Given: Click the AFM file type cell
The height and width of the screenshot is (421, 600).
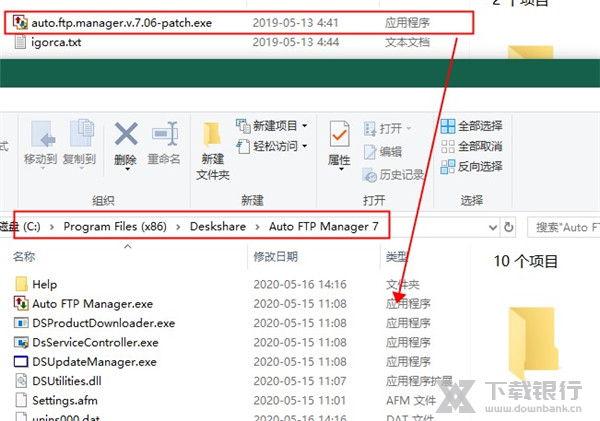Looking at the screenshot, I should click(411, 400).
